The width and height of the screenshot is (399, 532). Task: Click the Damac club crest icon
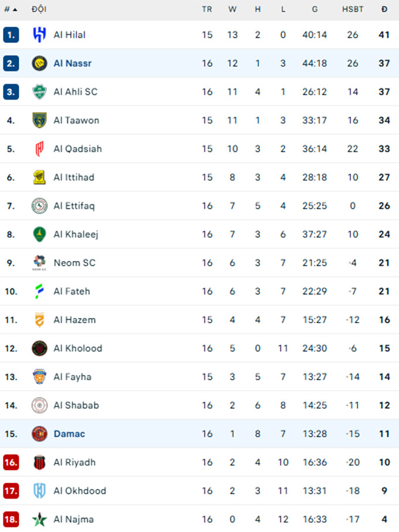[39, 434]
